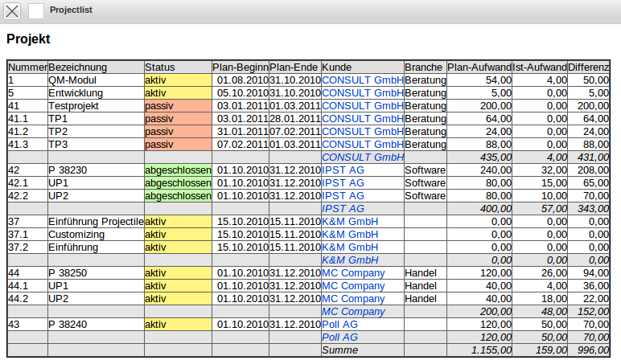Screen dimensions: 621x364
Task: Open CONSULT GmbH link in QM-Modul row
Action: 362,80
